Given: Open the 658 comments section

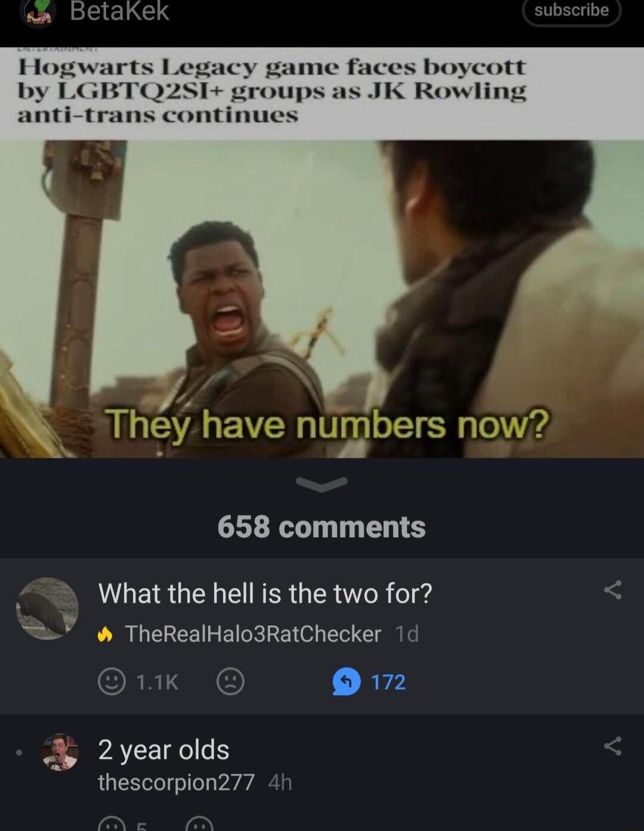Looking at the screenshot, I should pyautogui.click(x=321, y=527).
